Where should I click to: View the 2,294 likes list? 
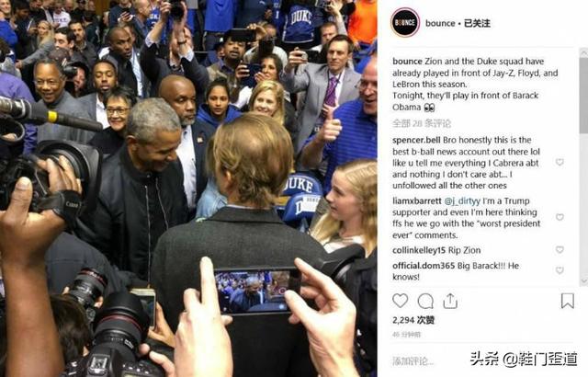[x=413, y=320]
